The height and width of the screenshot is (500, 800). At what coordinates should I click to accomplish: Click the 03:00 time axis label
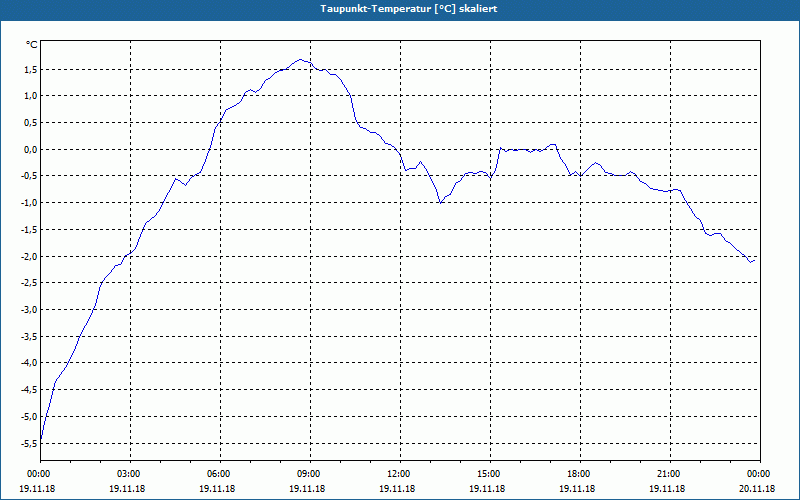(x=131, y=474)
